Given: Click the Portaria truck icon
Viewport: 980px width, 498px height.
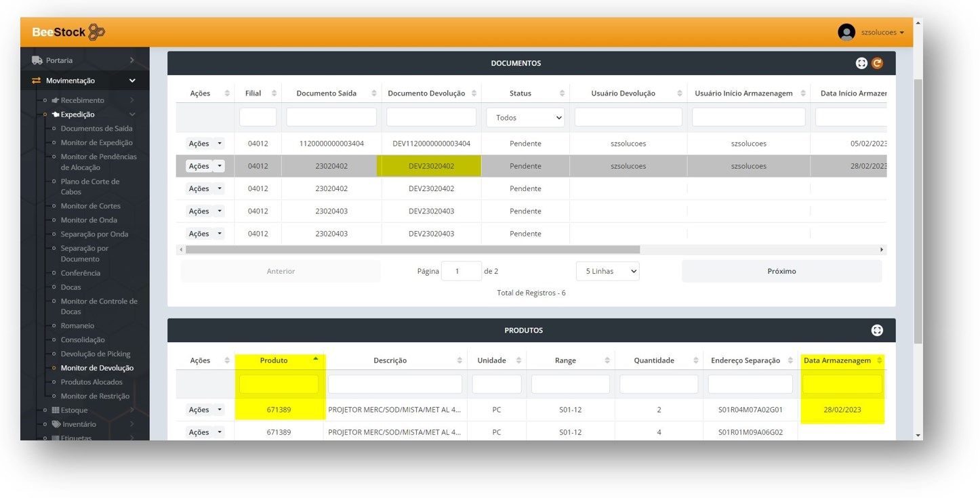Looking at the screenshot, I should pyautogui.click(x=37, y=60).
